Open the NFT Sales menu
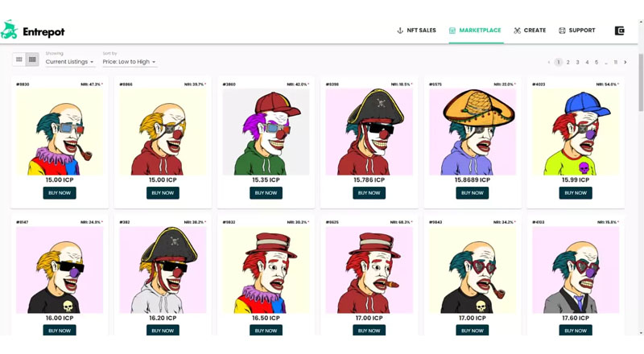644x354 pixels. pos(416,31)
